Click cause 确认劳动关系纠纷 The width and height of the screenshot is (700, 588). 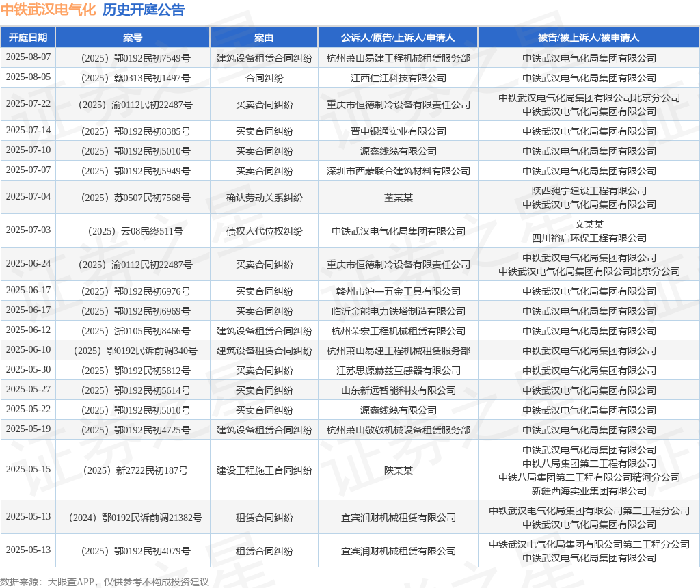coord(265,198)
